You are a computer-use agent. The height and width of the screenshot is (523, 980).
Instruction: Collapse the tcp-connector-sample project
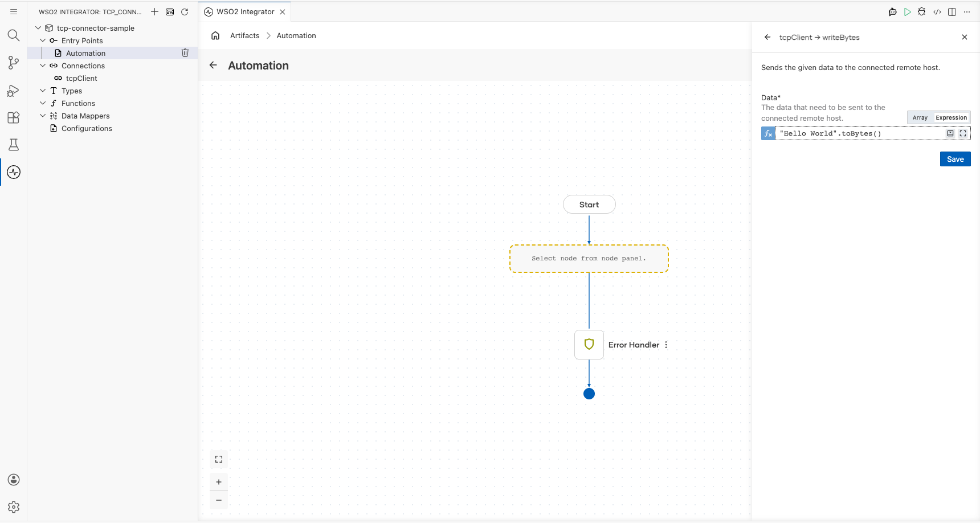pyautogui.click(x=38, y=28)
